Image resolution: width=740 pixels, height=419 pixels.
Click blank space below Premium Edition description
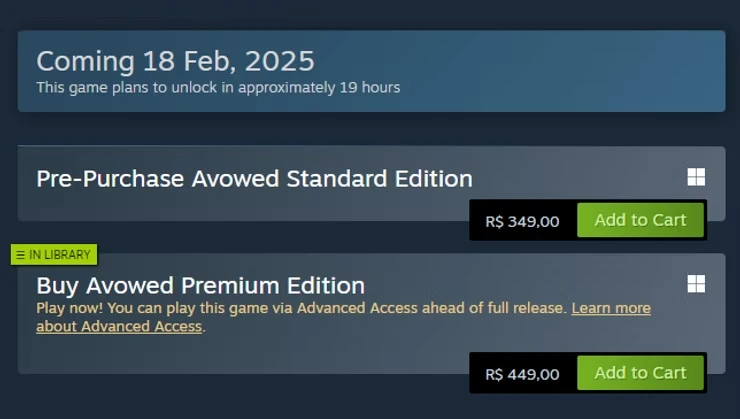[236, 354]
